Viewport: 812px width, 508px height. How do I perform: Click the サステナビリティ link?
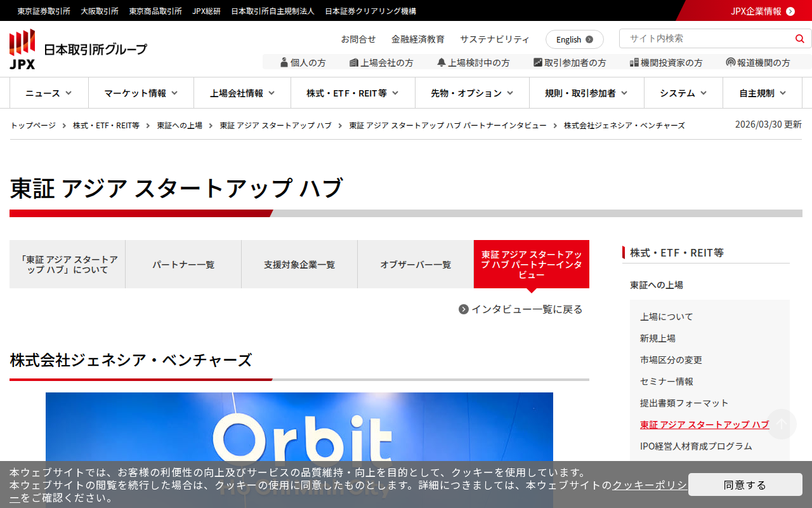495,39
